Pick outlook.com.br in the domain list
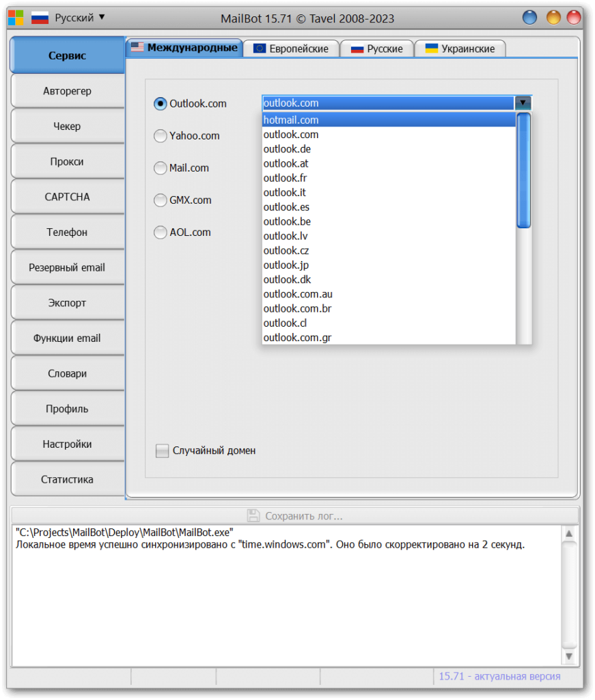Image resolution: width=595 pixels, height=700 pixels. (x=389, y=308)
